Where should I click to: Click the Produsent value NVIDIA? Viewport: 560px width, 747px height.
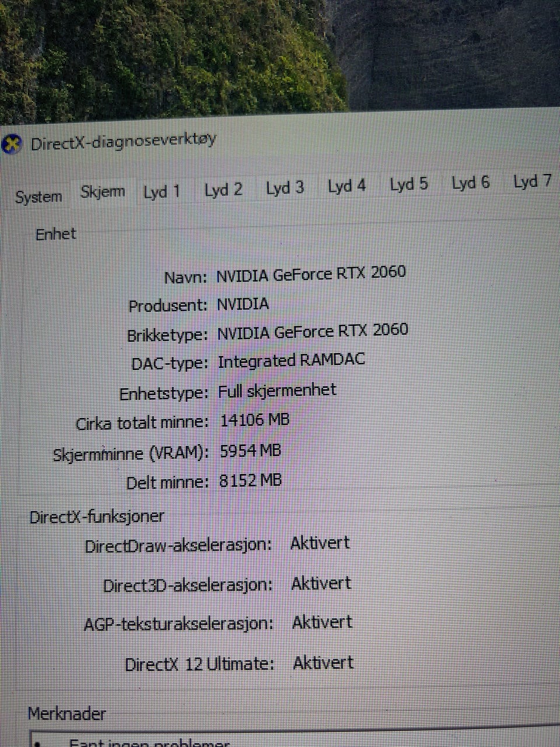click(243, 303)
